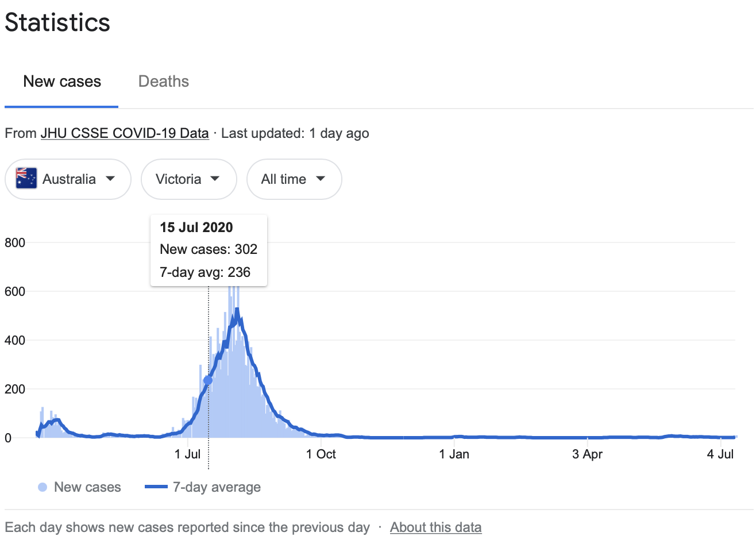Switch to the Deaths tab
This screenshot has height=540, width=756.
(164, 82)
